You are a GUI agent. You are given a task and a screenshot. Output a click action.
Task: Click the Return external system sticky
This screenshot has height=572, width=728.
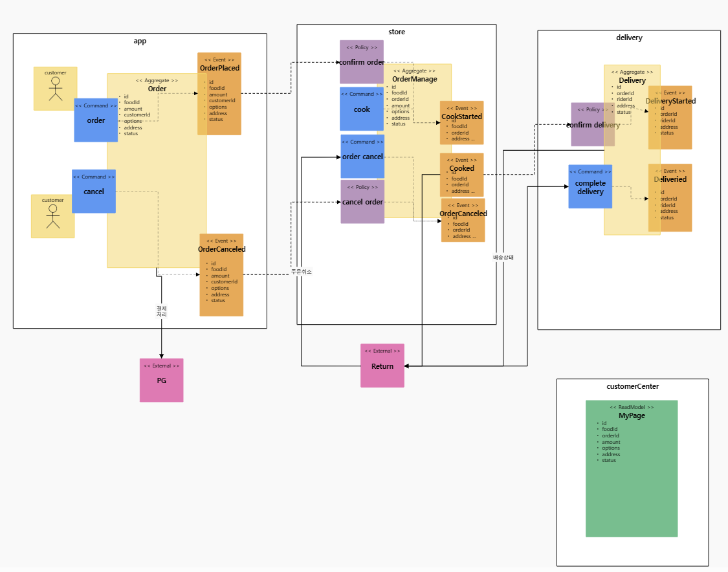(382, 366)
